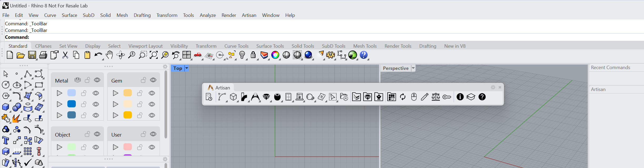Click the Artisan black question mark icon
This screenshot has height=168, width=644.
click(x=482, y=97)
